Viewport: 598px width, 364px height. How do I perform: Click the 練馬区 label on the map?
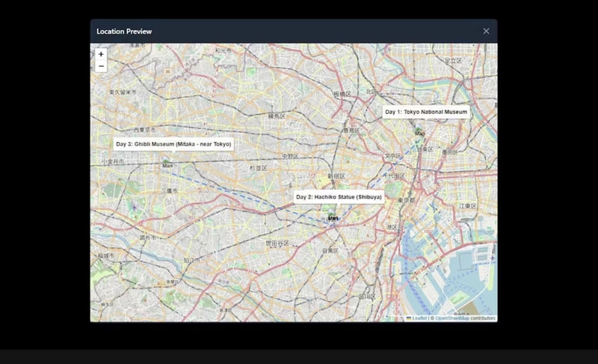(x=277, y=117)
